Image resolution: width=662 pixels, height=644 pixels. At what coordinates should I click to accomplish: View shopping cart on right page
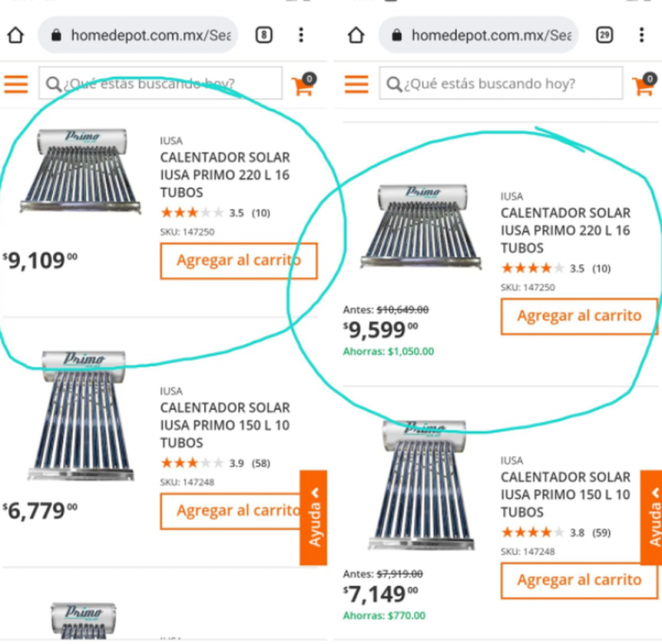click(x=644, y=84)
